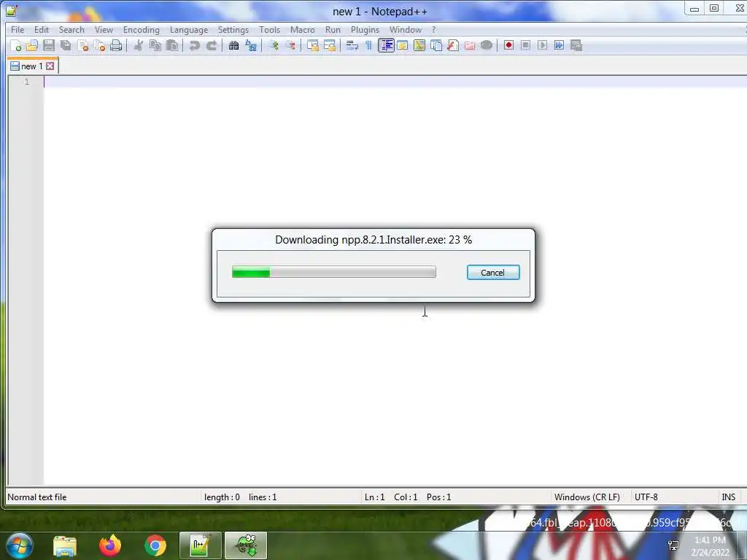This screenshot has width=747, height=560.
Task: Click the Close file toolbar icon
Action: point(83,46)
